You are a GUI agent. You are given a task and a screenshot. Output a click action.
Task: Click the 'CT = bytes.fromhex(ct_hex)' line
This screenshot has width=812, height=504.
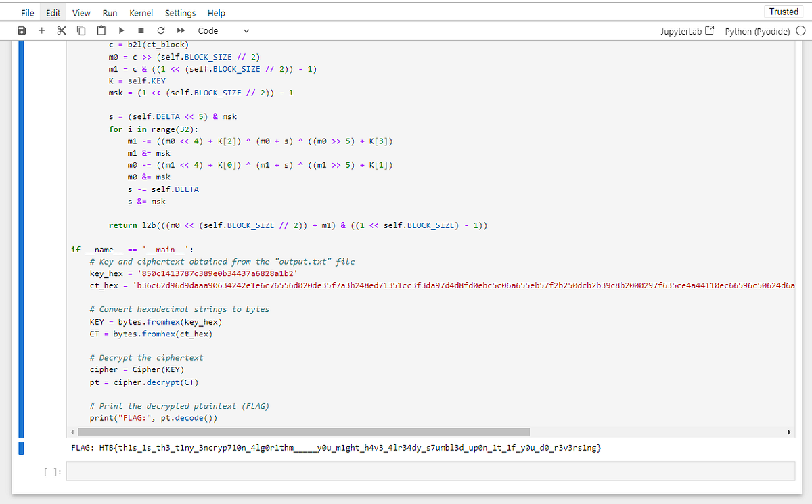click(152, 334)
